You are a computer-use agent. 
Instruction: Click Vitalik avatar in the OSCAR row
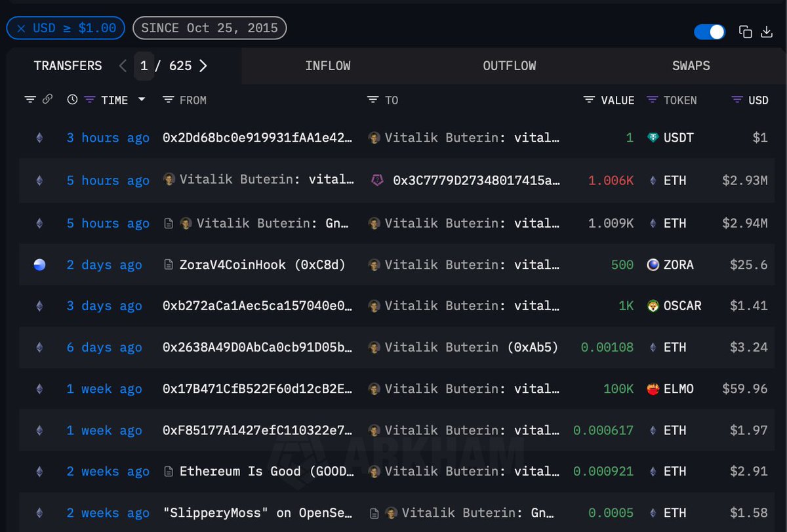coord(374,306)
